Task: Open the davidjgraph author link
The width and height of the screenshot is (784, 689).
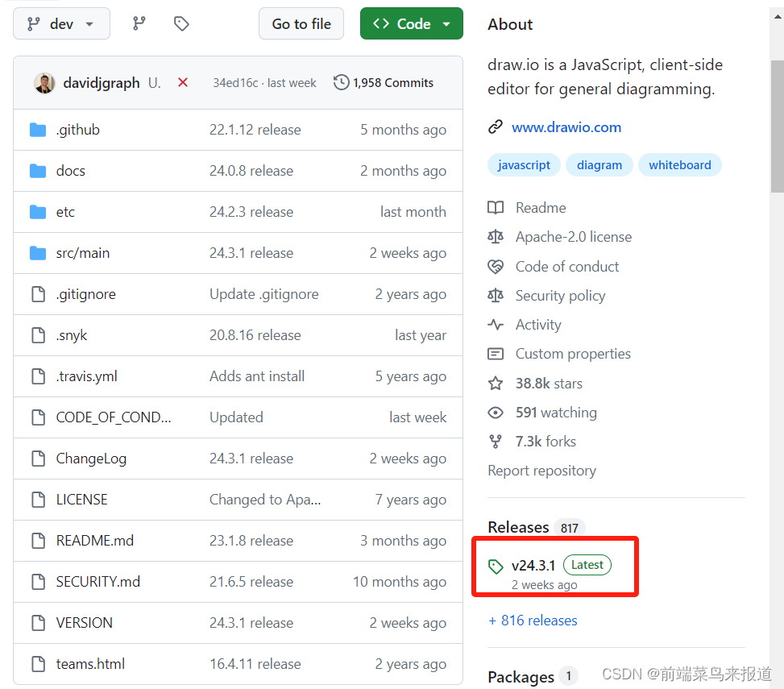Action: 102,83
